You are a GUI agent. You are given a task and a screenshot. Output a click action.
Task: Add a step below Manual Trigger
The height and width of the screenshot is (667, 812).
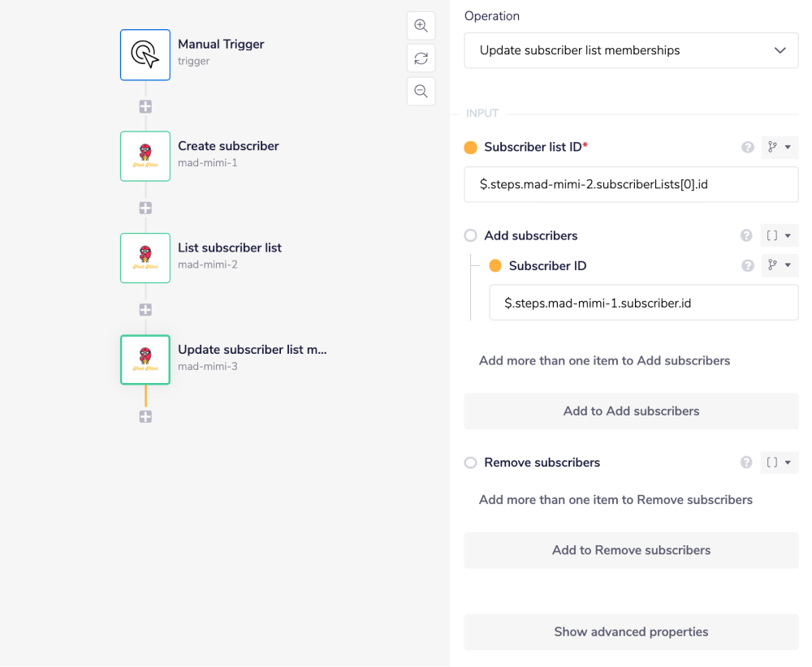tap(145, 106)
